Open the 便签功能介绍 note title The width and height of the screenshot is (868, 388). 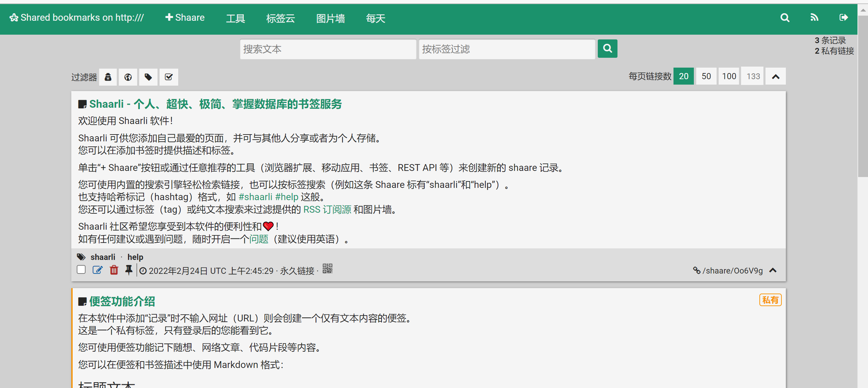[x=122, y=301]
